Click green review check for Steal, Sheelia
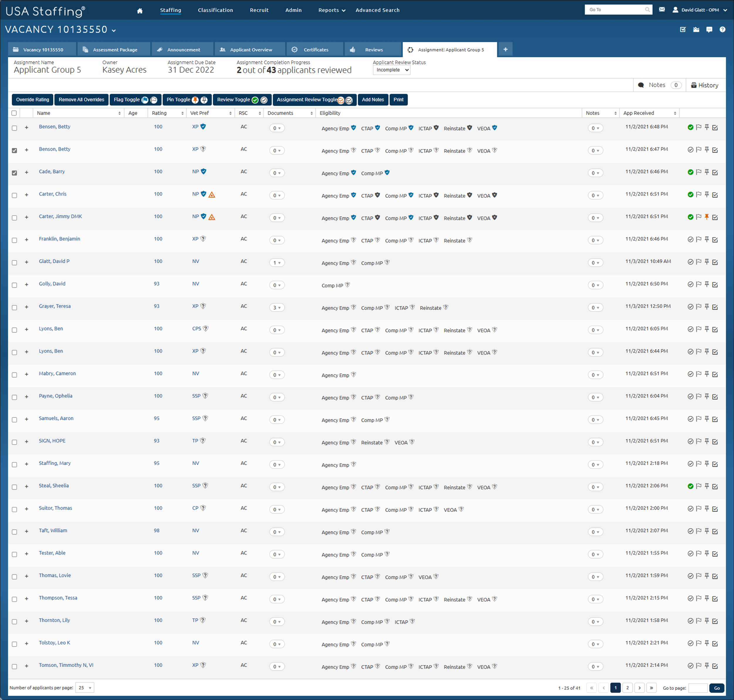Image resolution: width=734 pixels, height=700 pixels. tap(690, 486)
